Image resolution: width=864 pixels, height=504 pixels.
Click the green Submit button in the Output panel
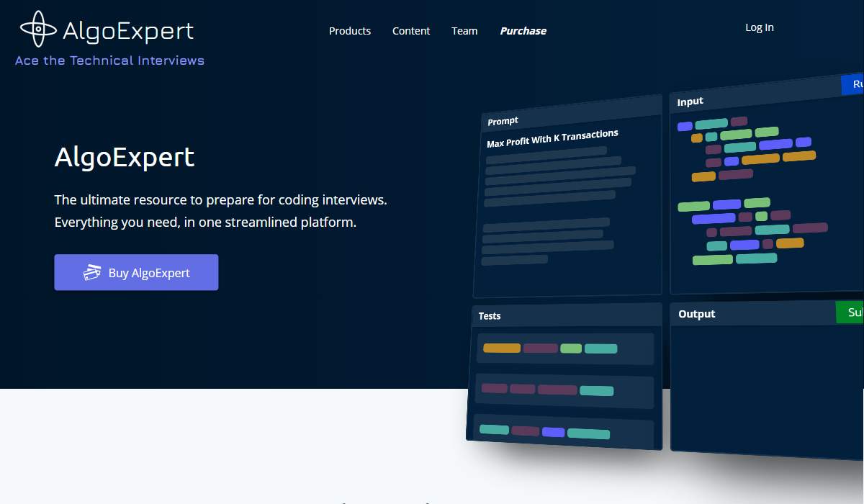pos(850,312)
